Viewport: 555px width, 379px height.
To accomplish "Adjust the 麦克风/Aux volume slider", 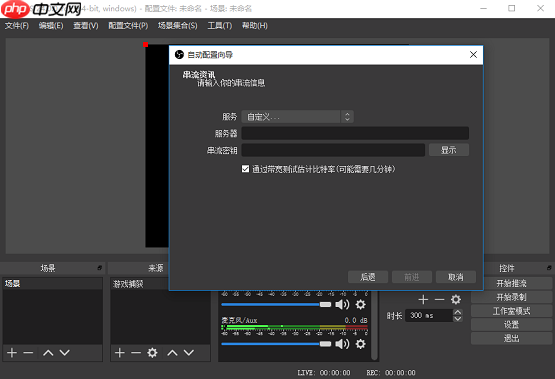I will tap(276, 344).
